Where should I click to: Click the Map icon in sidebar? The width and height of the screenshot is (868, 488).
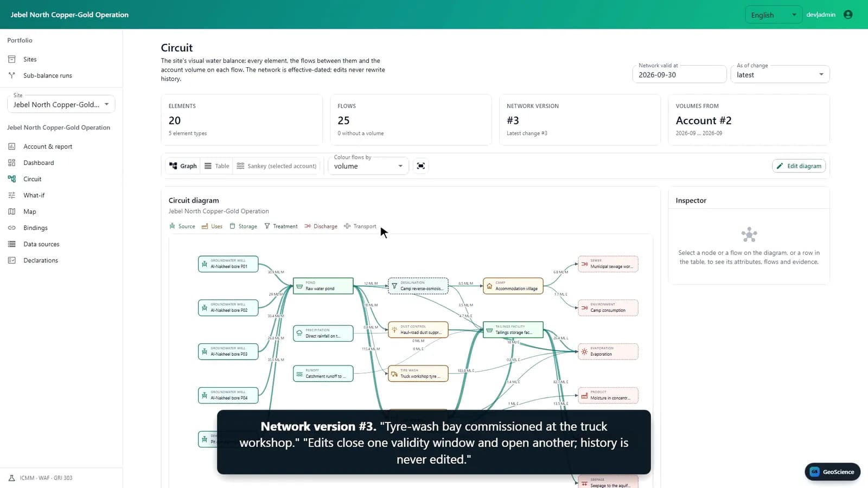click(x=12, y=211)
